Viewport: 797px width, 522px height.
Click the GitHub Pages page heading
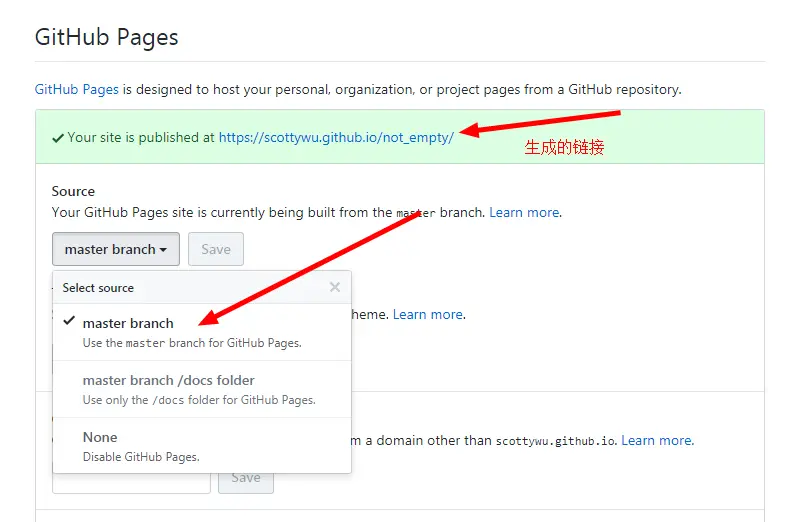[x=107, y=37]
